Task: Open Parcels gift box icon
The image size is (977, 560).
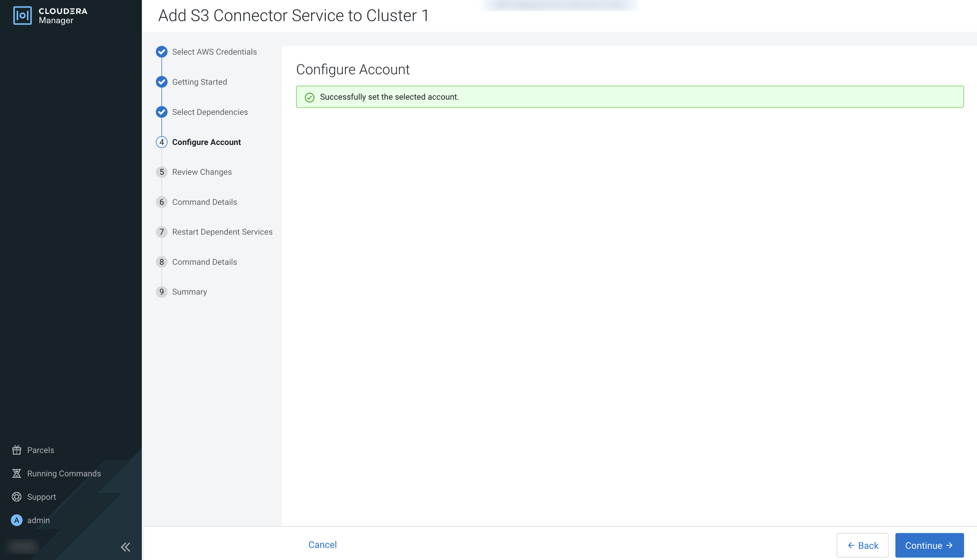Action: [17, 450]
